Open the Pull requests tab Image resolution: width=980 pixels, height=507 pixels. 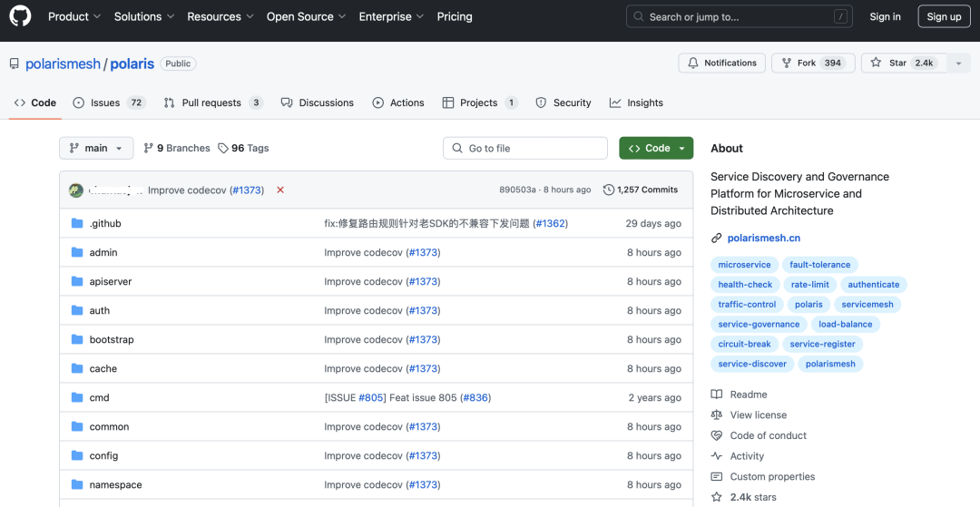(213, 103)
